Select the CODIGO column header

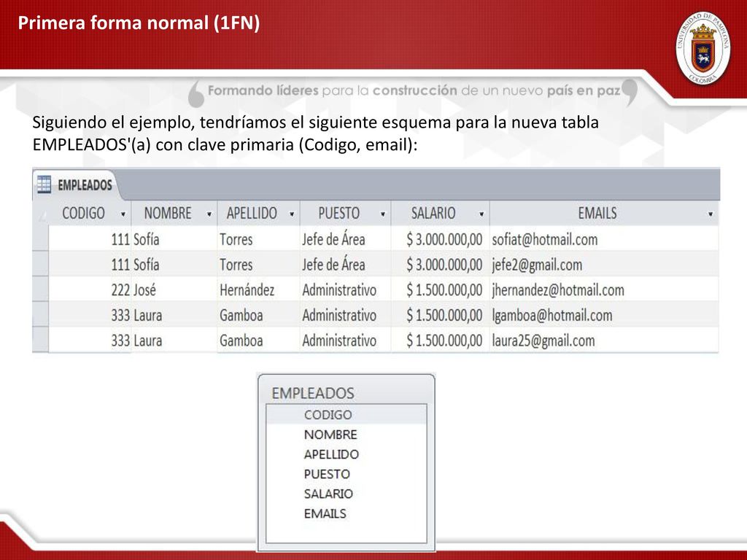pyautogui.click(x=90, y=214)
